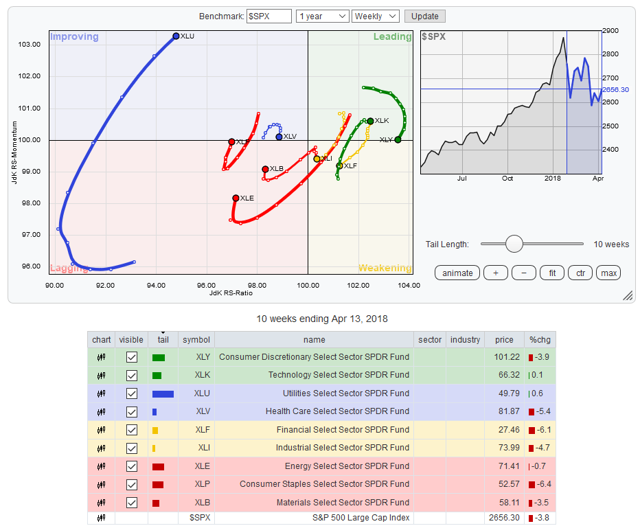The width and height of the screenshot is (640, 526).
Task: Sort table by name column header
Action: (x=314, y=340)
